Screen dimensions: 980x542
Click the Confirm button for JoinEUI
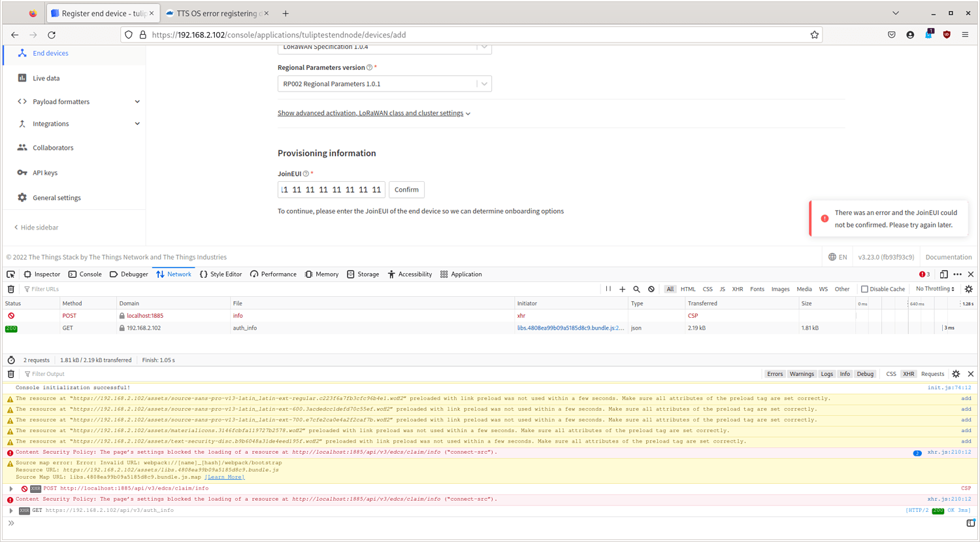[406, 190]
